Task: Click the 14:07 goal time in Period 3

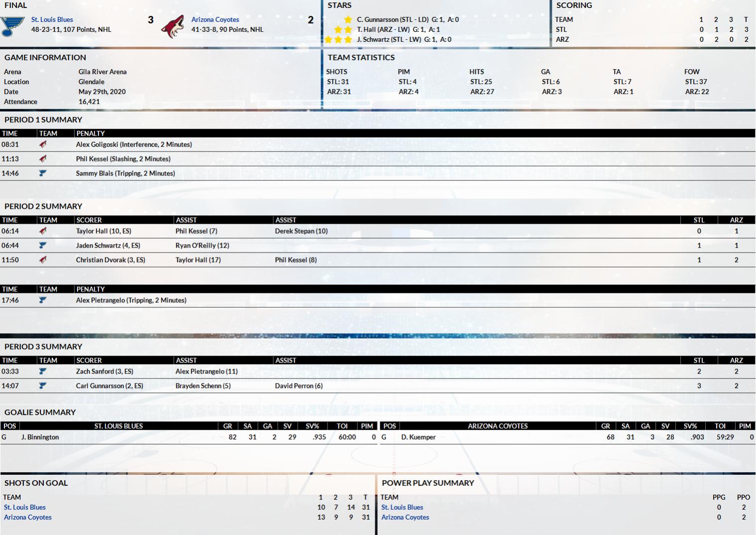Action: tap(10, 386)
